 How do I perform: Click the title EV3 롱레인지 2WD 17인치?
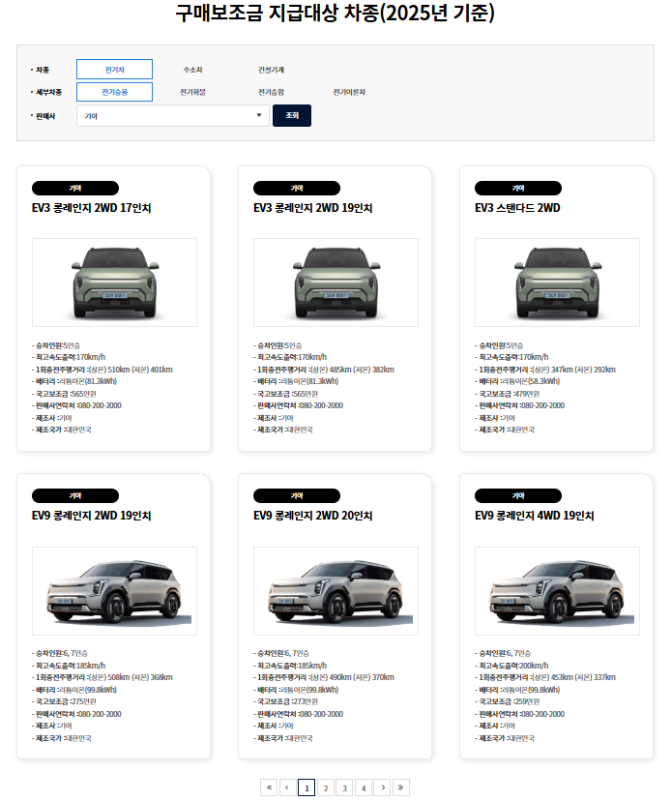(x=92, y=208)
